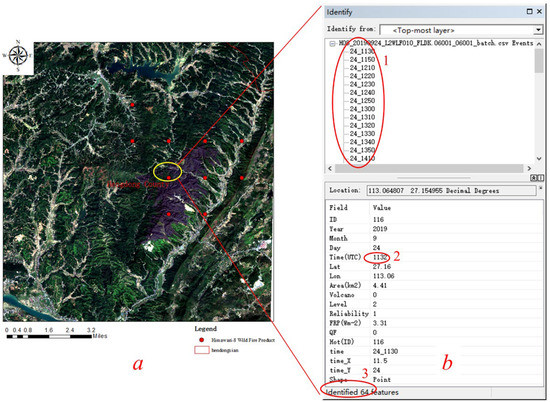This screenshot has height=402, width=550.
Task: Click the maximize icon of the Identify panel
Action: [x=530, y=12]
